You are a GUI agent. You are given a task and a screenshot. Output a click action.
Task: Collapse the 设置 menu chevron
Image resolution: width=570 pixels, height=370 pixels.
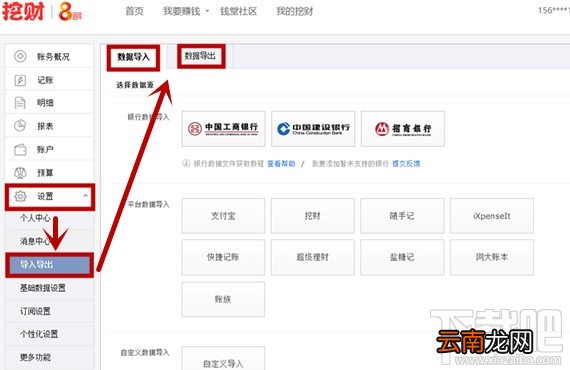[85, 196]
